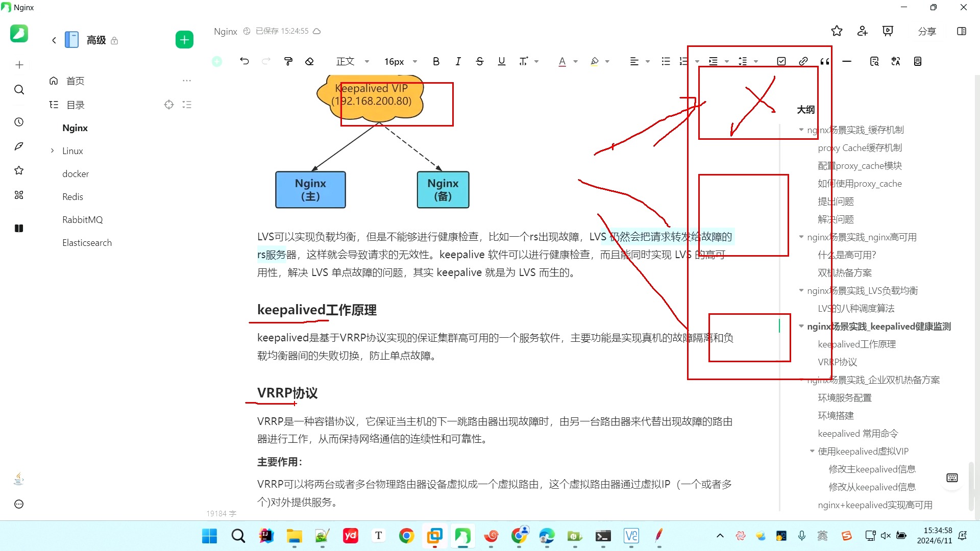Open the favorites star in left rail

coord(19,170)
